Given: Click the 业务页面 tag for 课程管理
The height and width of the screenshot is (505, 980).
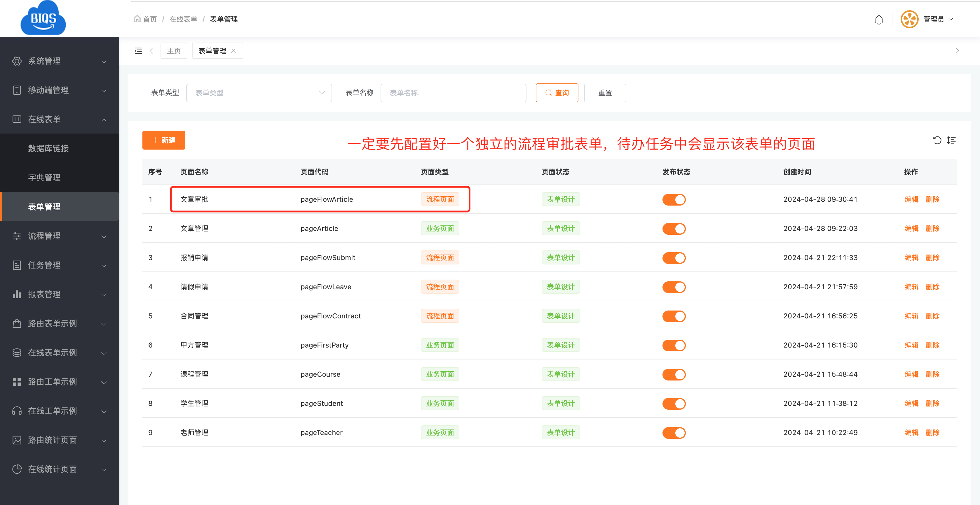Looking at the screenshot, I should click(x=440, y=375).
